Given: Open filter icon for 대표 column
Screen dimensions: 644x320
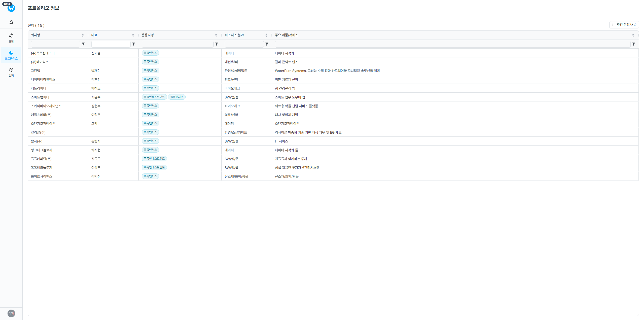Looking at the screenshot, I should pyautogui.click(x=134, y=44).
